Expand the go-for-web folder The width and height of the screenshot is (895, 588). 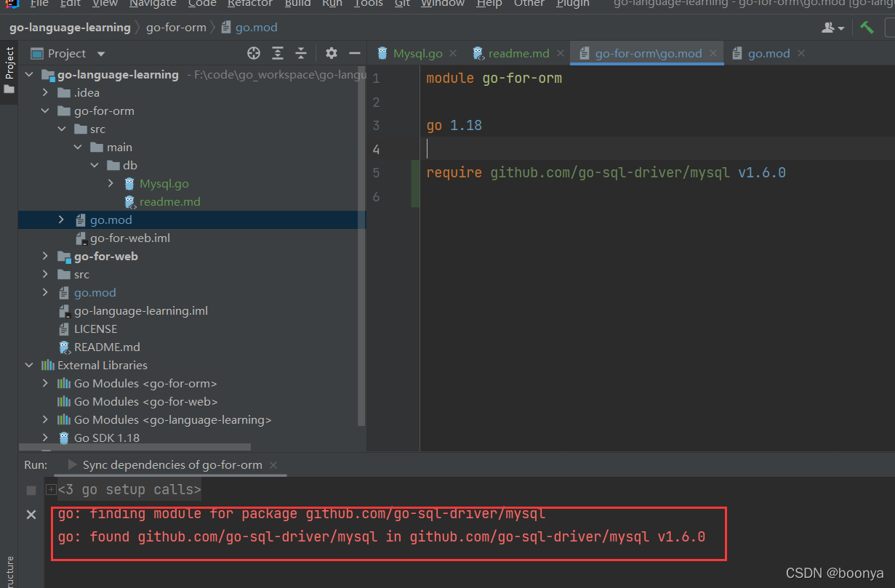tap(45, 257)
